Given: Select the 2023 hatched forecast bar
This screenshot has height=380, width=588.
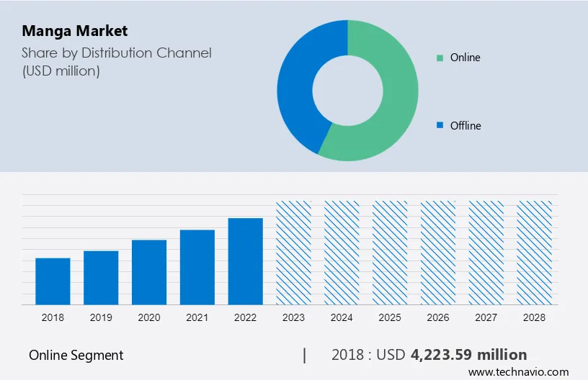Looking at the screenshot, I should point(293,253).
